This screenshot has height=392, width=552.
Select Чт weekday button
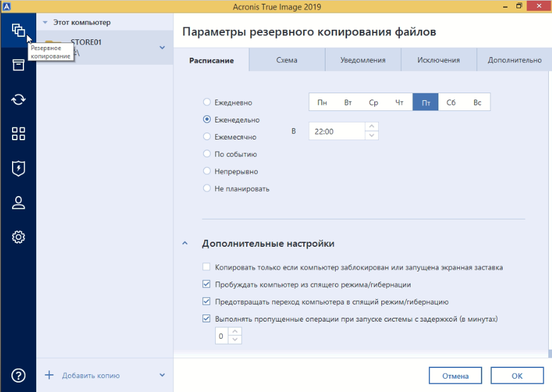pos(399,102)
